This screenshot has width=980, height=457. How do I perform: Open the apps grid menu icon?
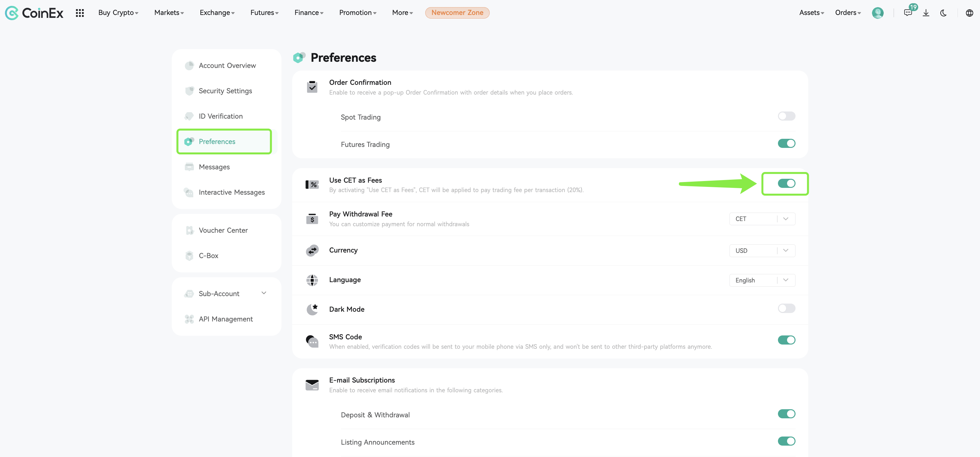(x=79, y=13)
